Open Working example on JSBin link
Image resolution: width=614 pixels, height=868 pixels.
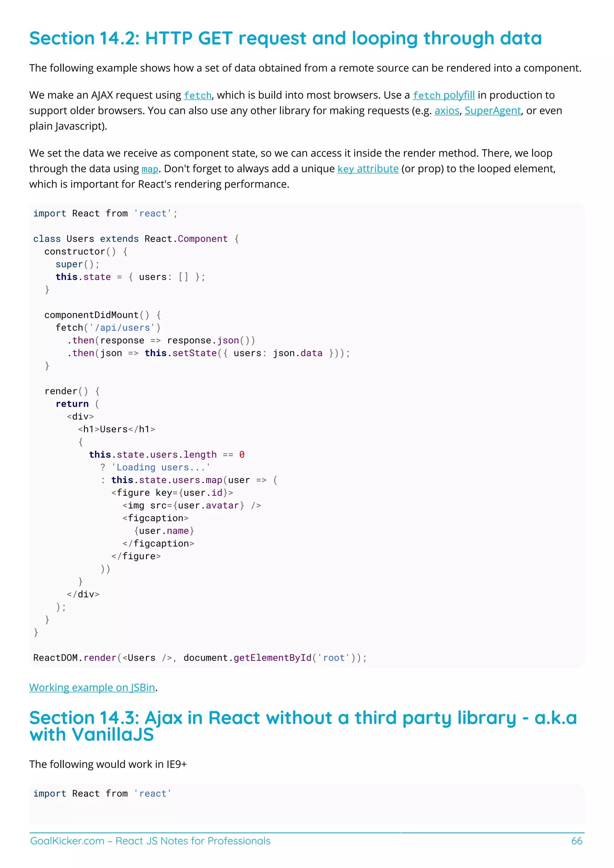[92, 687]
